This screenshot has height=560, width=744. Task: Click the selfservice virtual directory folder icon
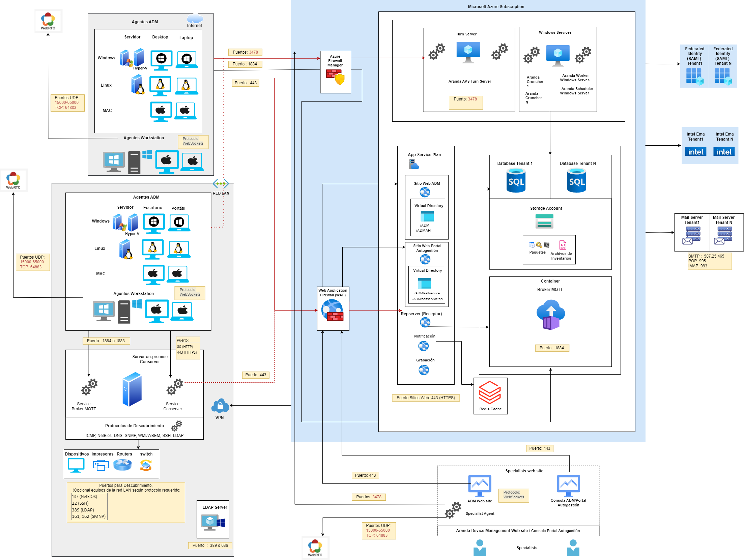click(x=424, y=283)
